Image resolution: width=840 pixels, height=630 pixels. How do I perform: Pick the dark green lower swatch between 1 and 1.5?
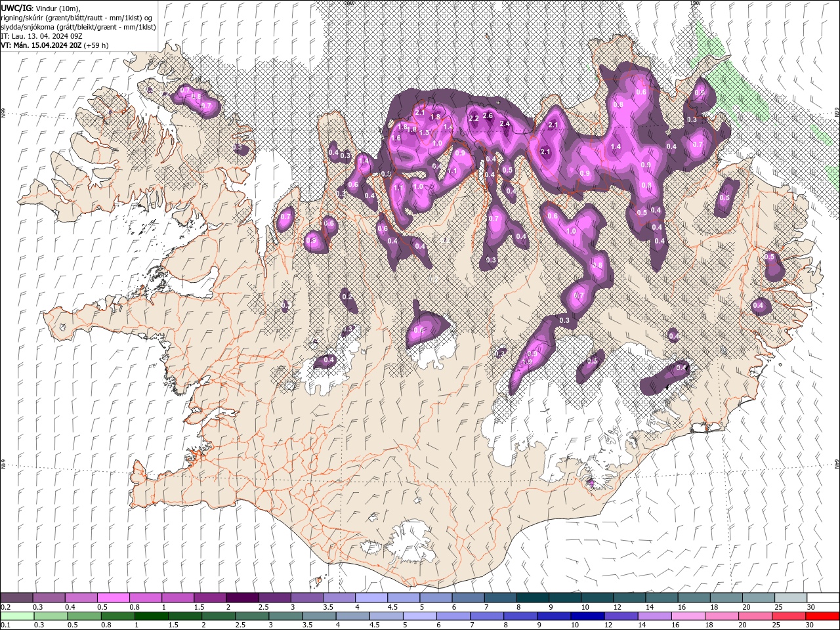151,616
